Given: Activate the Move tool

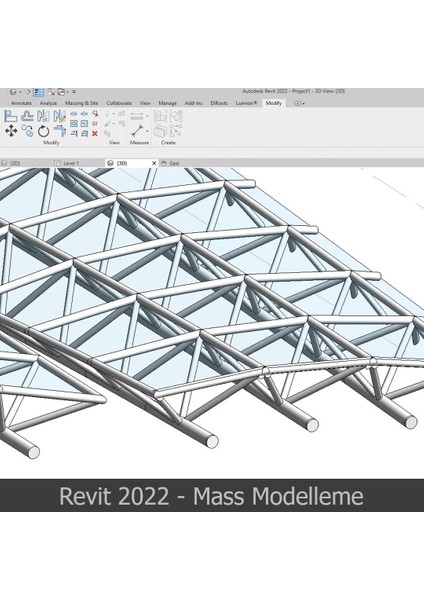Looking at the screenshot, I should [11, 130].
